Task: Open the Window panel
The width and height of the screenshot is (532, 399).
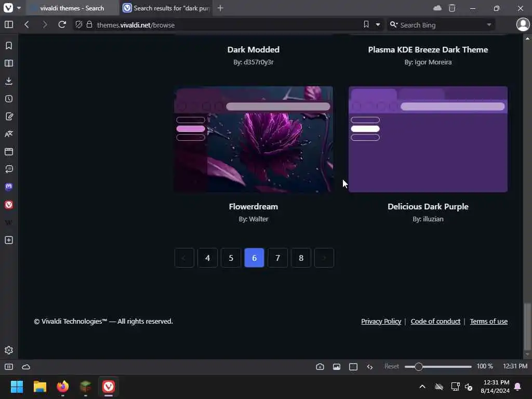Action: tap(9, 152)
